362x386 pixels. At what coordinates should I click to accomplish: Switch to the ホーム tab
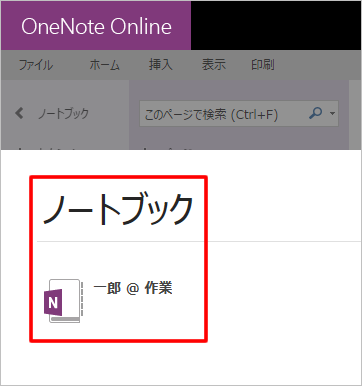(x=104, y=65)
